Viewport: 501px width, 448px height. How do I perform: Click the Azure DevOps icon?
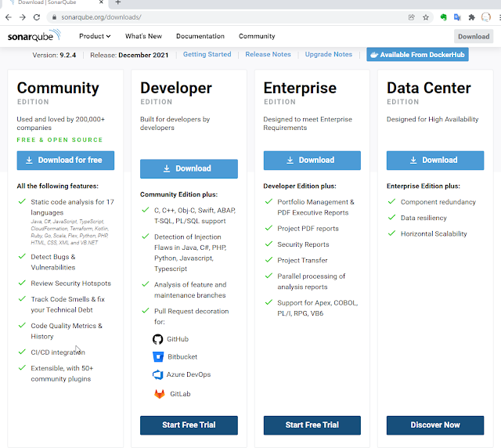(157, 374)
